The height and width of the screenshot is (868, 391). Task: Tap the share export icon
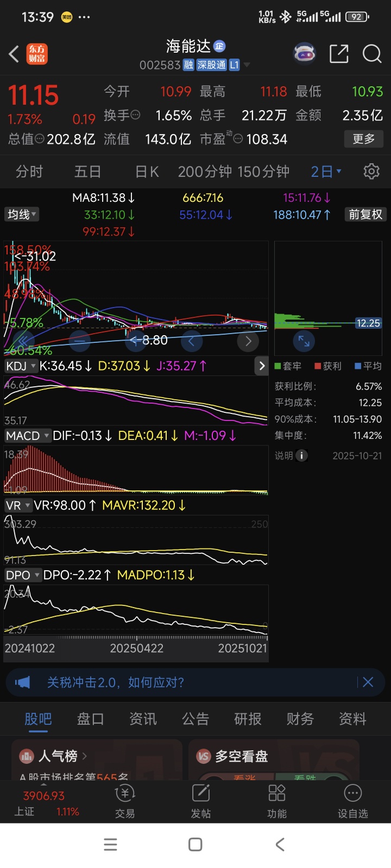(x=339, y=54)
